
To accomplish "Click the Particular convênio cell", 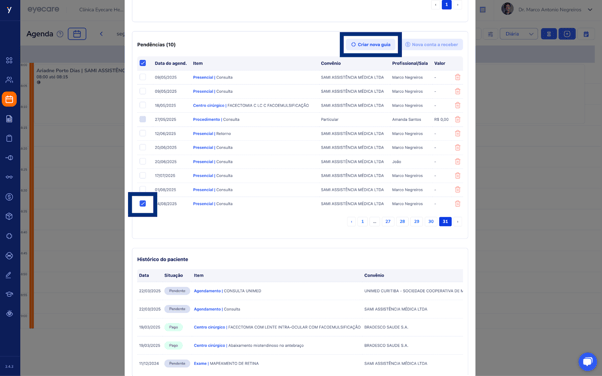I will point(329,119).
